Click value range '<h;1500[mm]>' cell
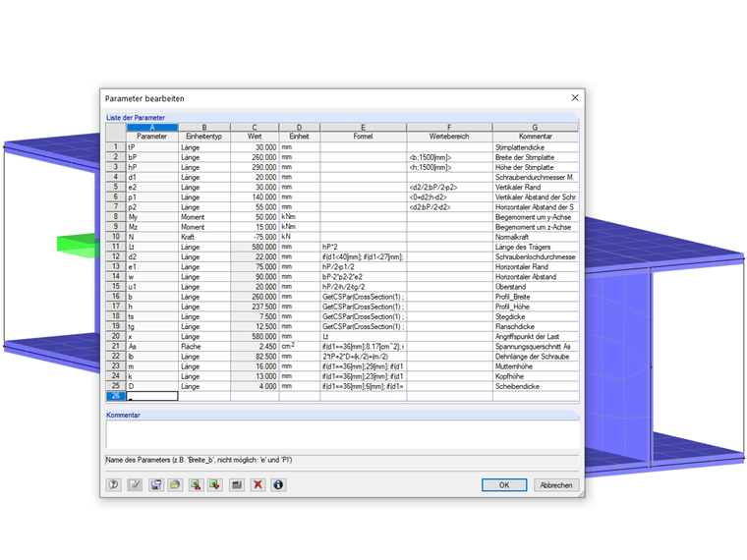Screen dimensions: 747x560 click(450, 167)
